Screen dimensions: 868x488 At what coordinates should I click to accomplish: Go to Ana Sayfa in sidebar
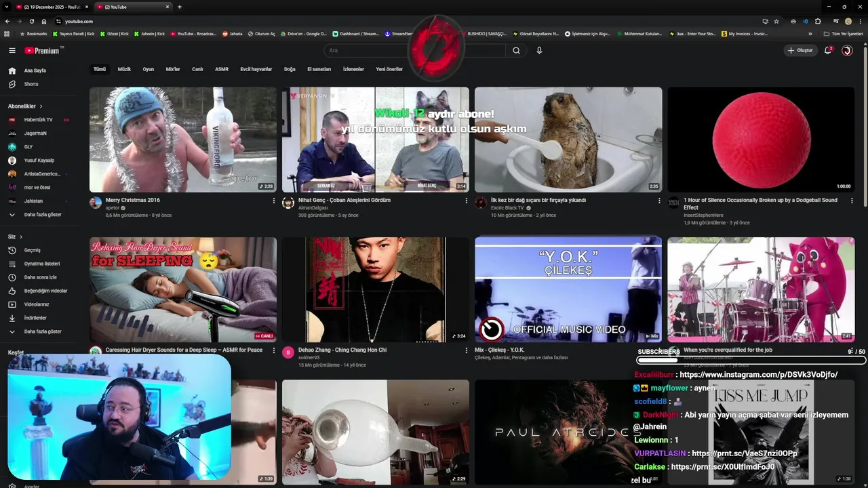[x=35, y=70]
